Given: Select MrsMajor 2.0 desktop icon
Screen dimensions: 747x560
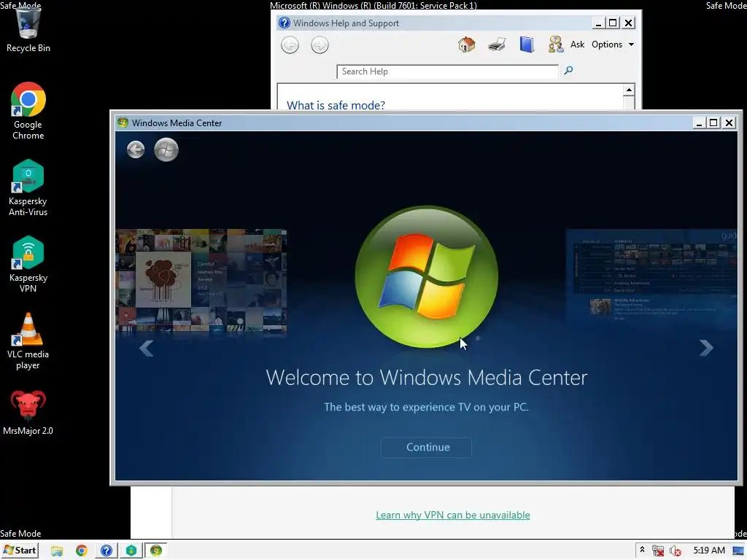Looking at the screenshot, I should pyautogui.click(x=28, y=413).
